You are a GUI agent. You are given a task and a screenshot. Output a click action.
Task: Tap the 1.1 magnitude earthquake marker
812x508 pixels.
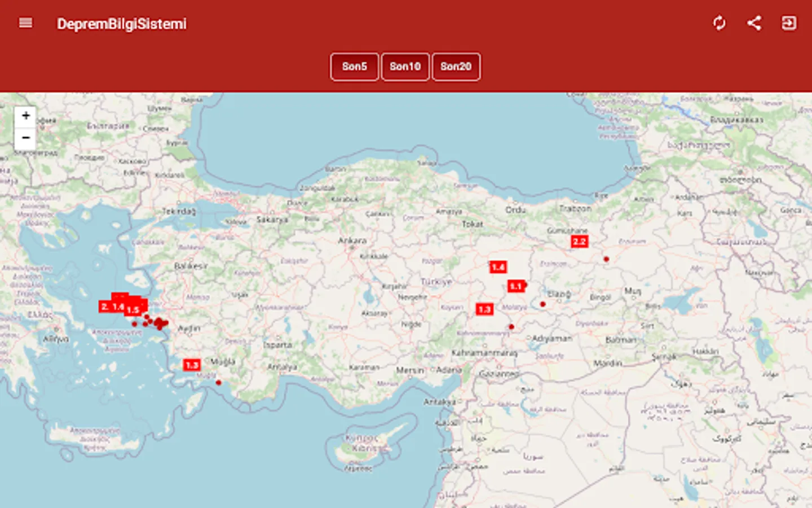(x=516, y=286)
